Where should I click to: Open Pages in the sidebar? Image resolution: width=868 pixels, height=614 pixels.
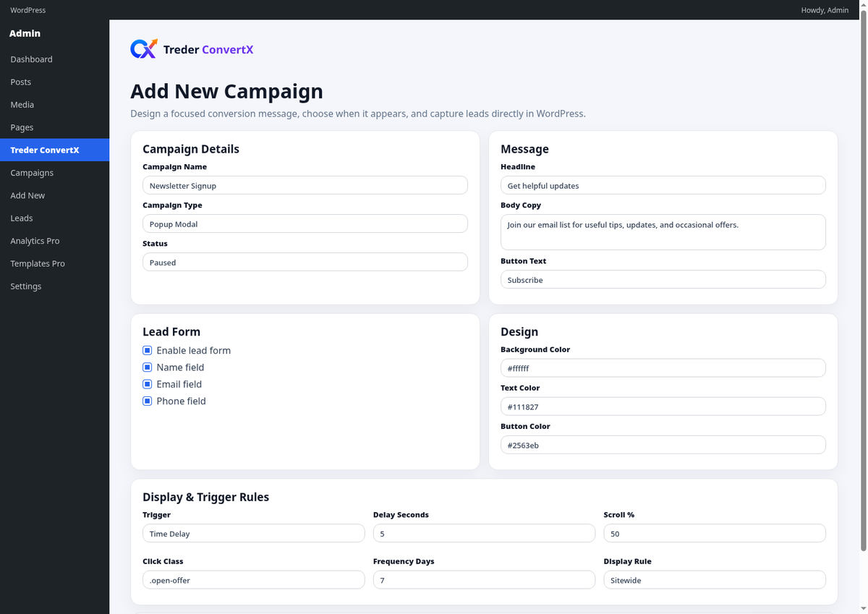(54, 127)
